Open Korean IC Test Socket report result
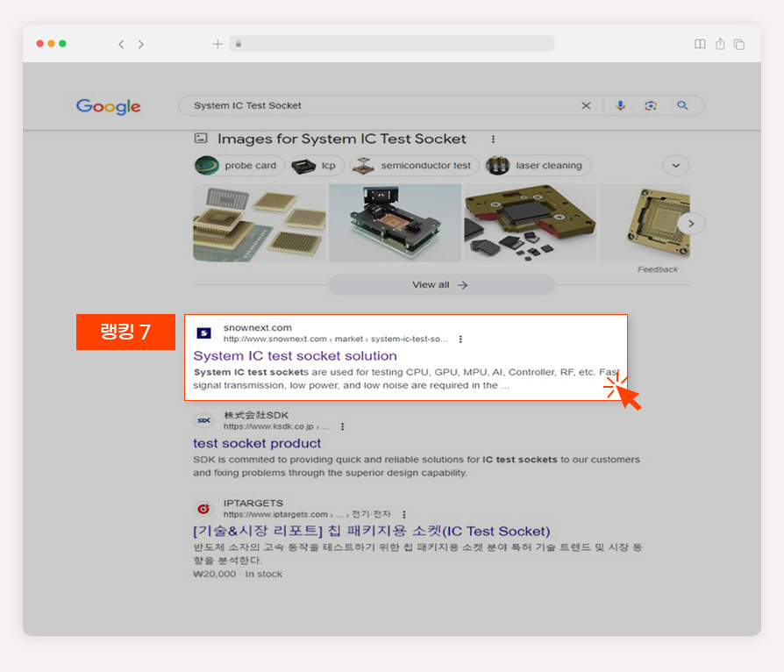 coord(372,531)
